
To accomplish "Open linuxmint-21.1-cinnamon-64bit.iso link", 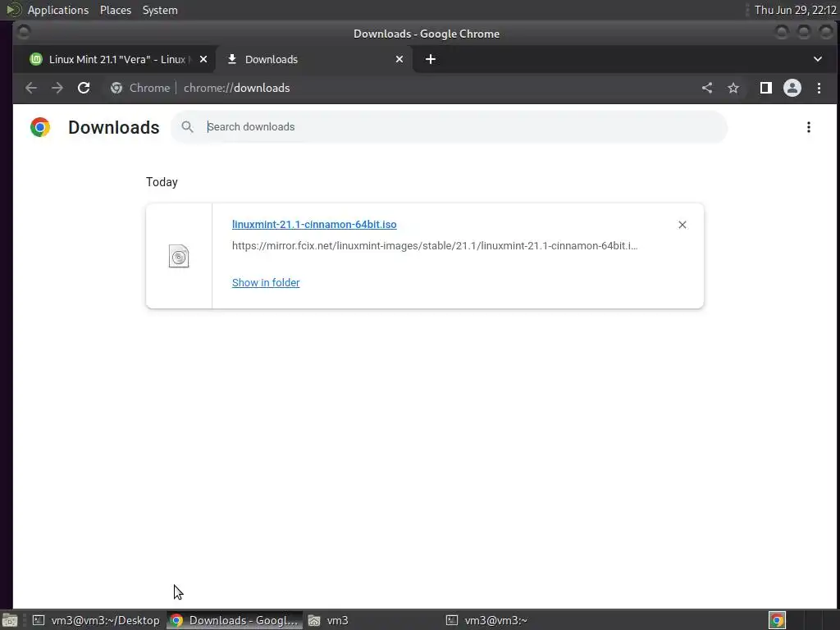I will tap(314, 225).
